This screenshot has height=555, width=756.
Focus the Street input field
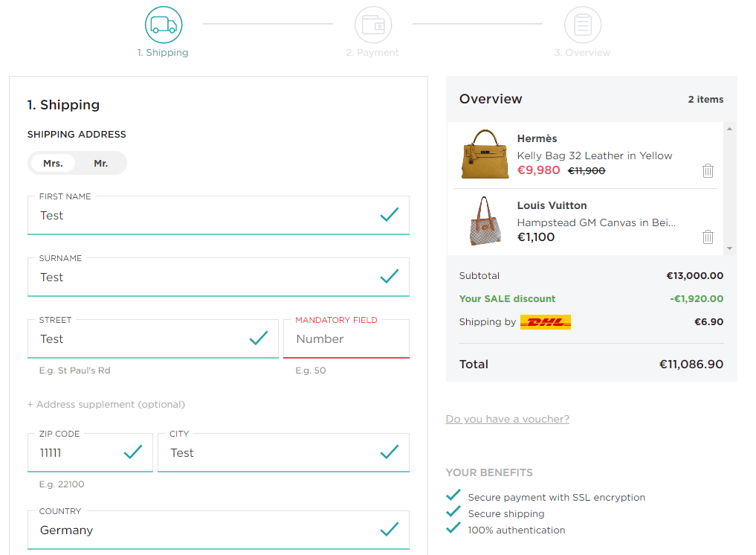(153, 339)
